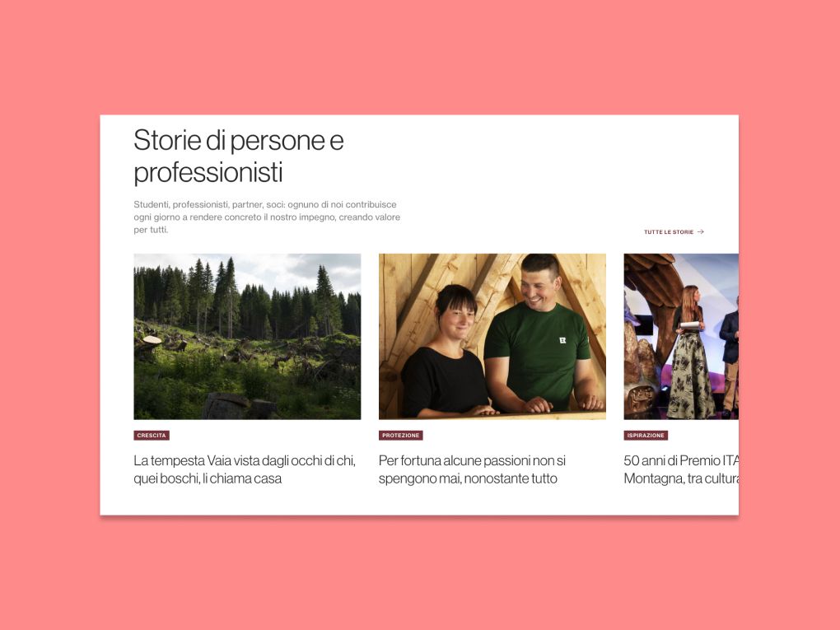Click the arrow icon beside Tutte le storie
This screenshot has height=630, width=840.
(x=701, y=232)
